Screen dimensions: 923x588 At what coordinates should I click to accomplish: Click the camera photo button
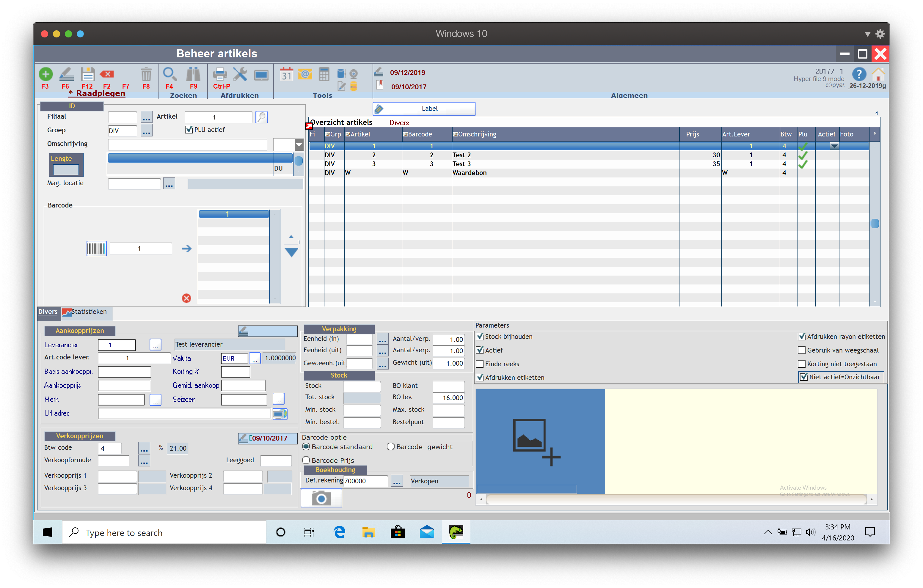(321, 498)
